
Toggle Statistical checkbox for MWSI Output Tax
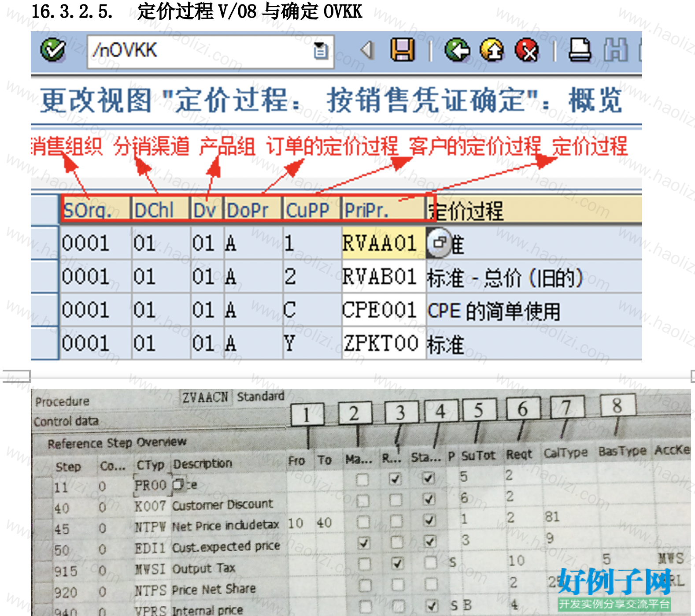click(x=430, y=562)
